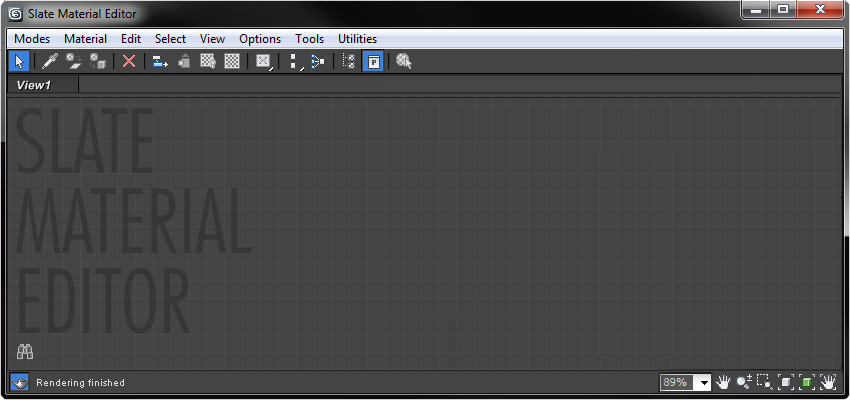
Task: Activate the Pan tool hand icon
Action: point(723,383)
